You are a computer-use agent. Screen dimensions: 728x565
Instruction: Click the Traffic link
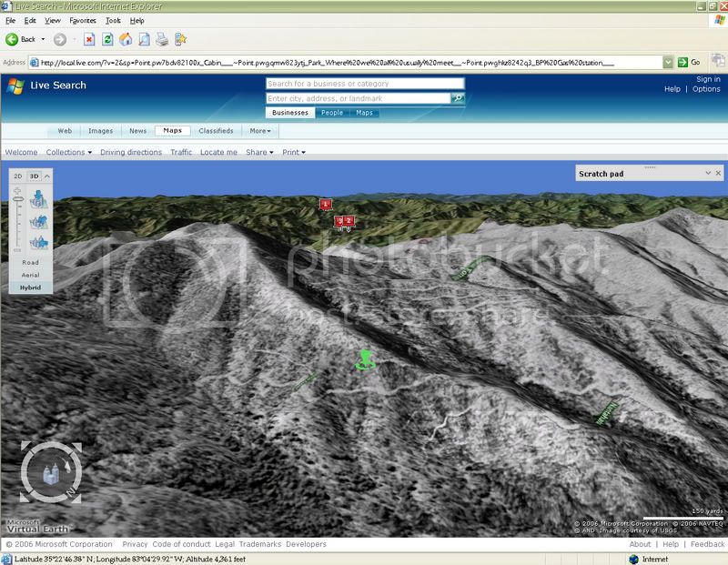coord(181,152)
